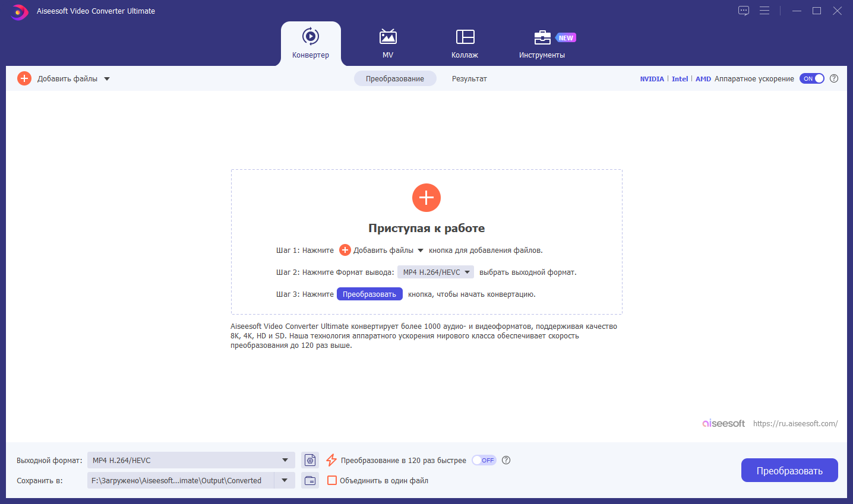Screen dimensions: 853x504
Task: Expand the Сохранить в path dropdown arrow
Action: (285, 480)
